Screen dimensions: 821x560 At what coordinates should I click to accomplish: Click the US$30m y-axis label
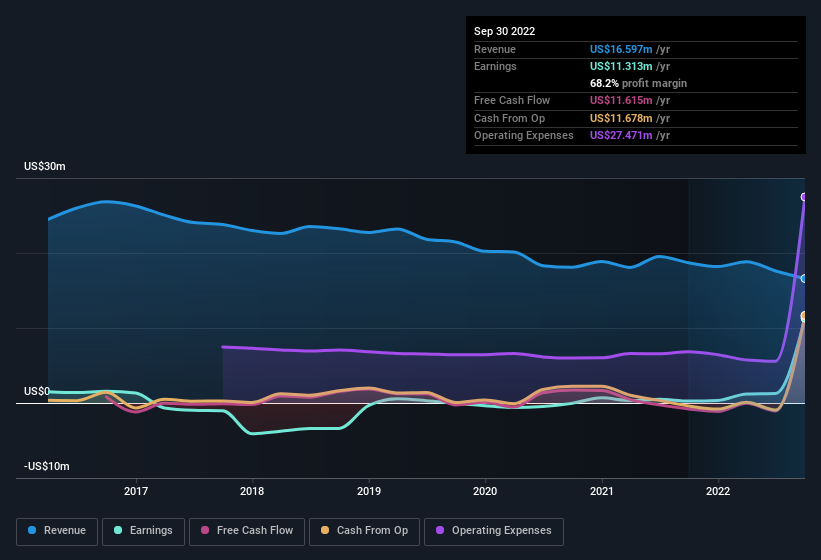click(45, 166)
